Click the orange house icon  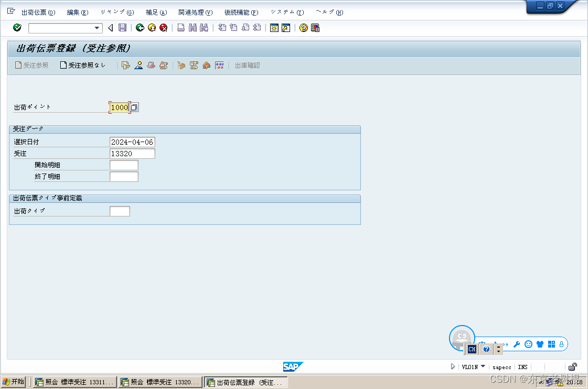[206, 65]
